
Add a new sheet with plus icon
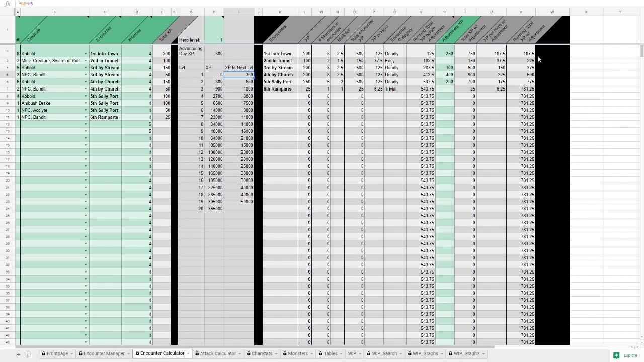19,354
